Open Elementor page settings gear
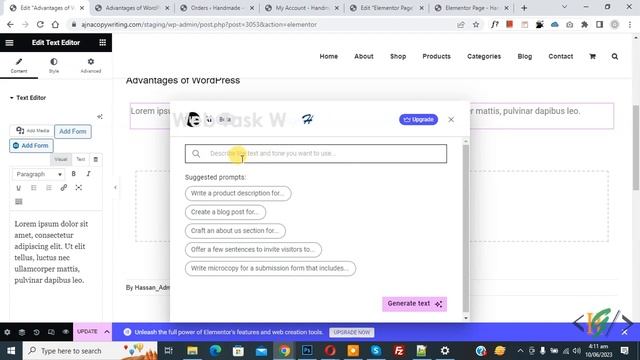Image resolution: width=640 pixels, height=360 pixels. [7, 332]
